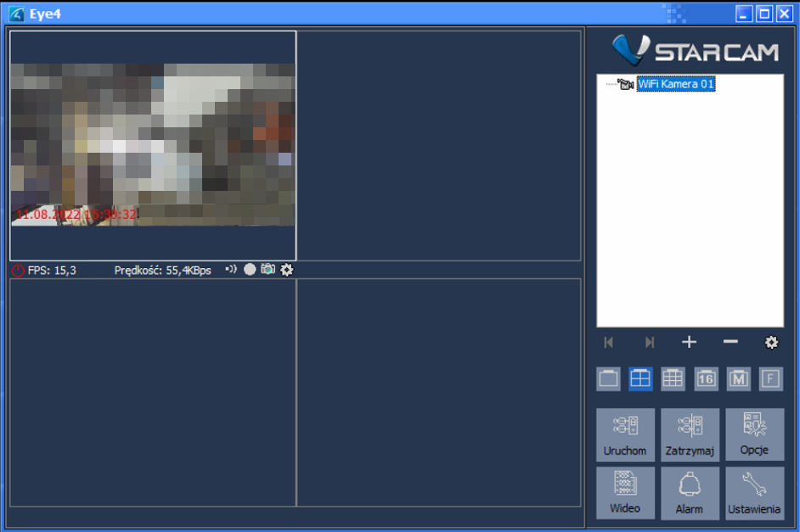This screenshot has height=532, width=800.
Task: Add a camera with the plus icon
Action: [689, 342]
